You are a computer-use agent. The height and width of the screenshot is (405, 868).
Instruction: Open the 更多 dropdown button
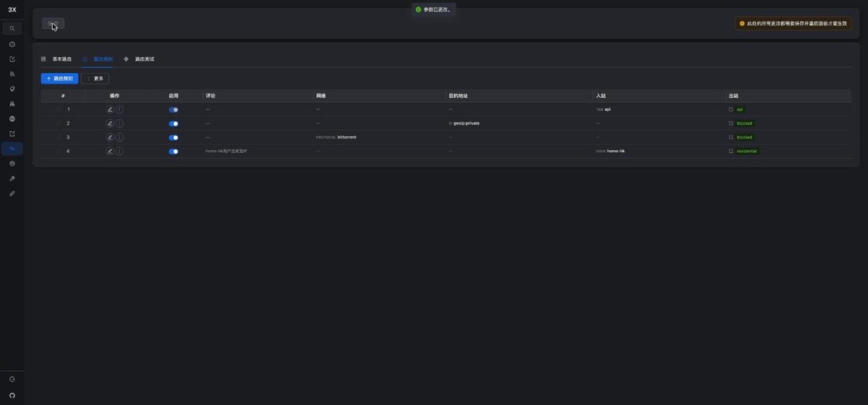[x=95, y=79]
